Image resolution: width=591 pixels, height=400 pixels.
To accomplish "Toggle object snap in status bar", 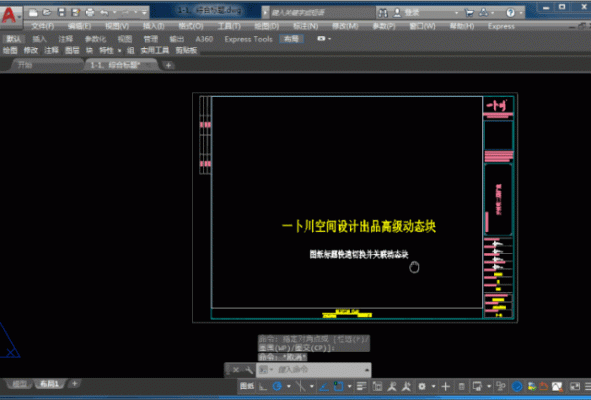I will [x=338, y=386].
